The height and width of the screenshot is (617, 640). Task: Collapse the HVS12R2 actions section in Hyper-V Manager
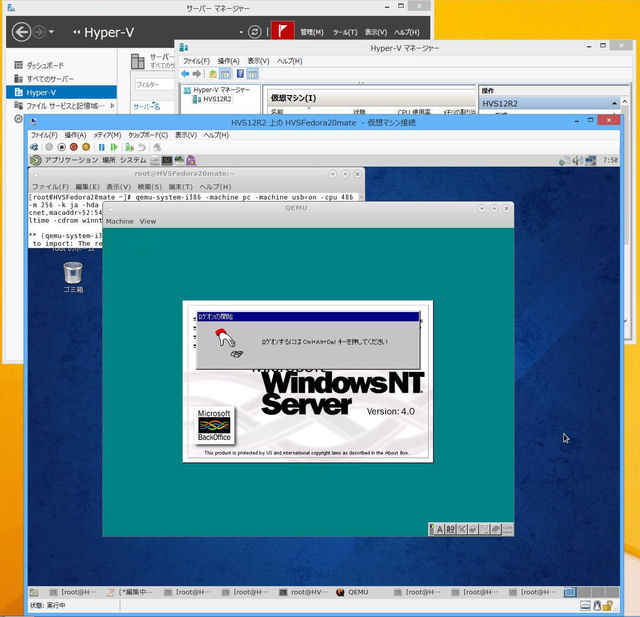[614, 104]
